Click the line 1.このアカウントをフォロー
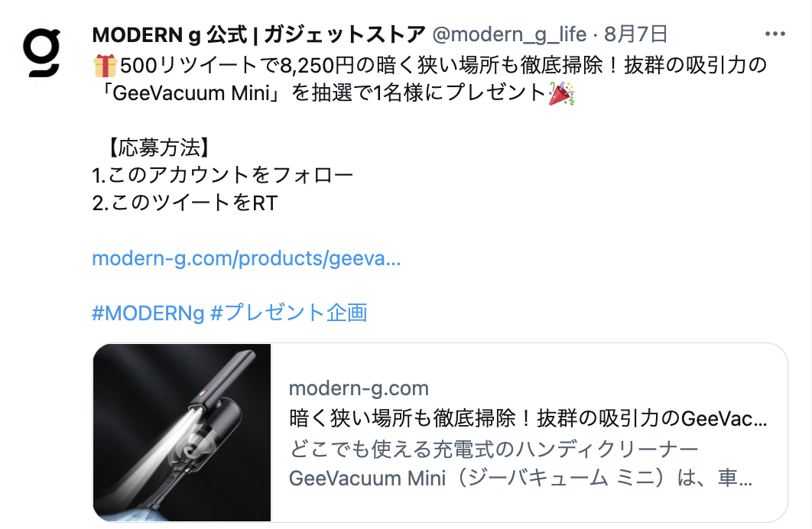This screenshot has width=812, height=529. pyautogui.click(x=222, y=175)
